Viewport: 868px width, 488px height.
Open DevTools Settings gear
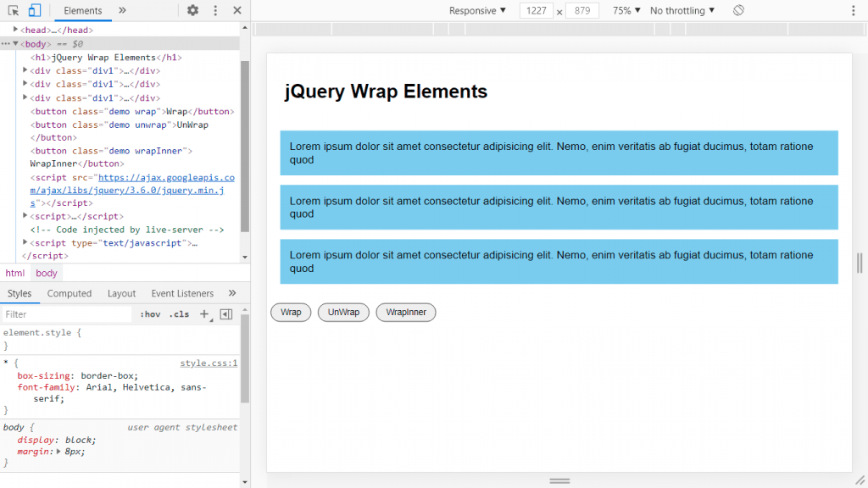[x=192, y=10]
